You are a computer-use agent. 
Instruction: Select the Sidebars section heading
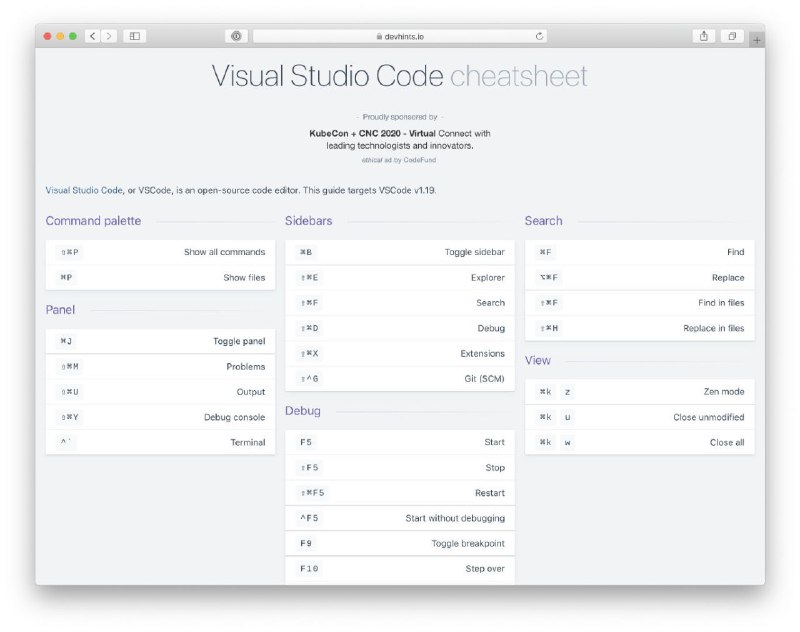[308, 221]
